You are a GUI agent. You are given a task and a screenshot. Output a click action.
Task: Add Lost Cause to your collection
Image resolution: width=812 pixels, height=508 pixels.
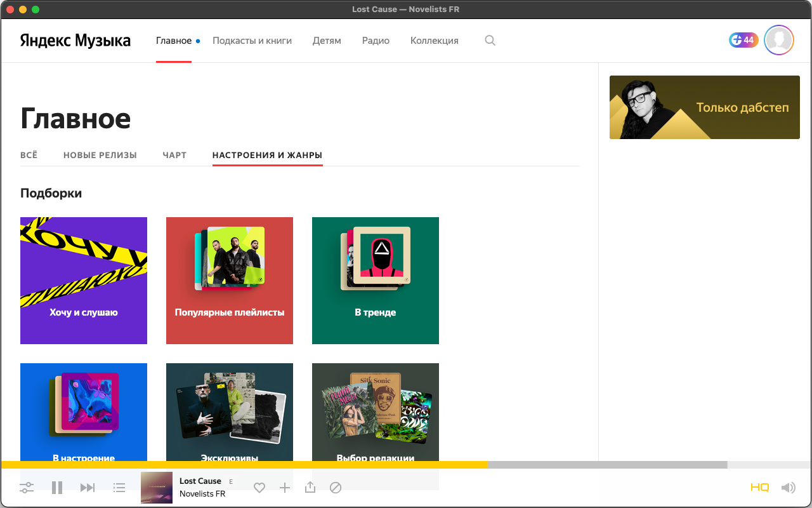click(285, 488)
